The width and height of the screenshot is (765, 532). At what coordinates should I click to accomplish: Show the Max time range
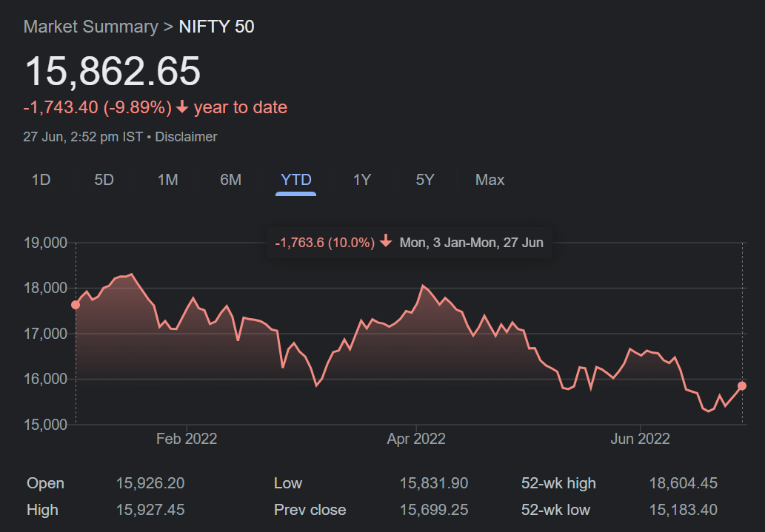490,180
